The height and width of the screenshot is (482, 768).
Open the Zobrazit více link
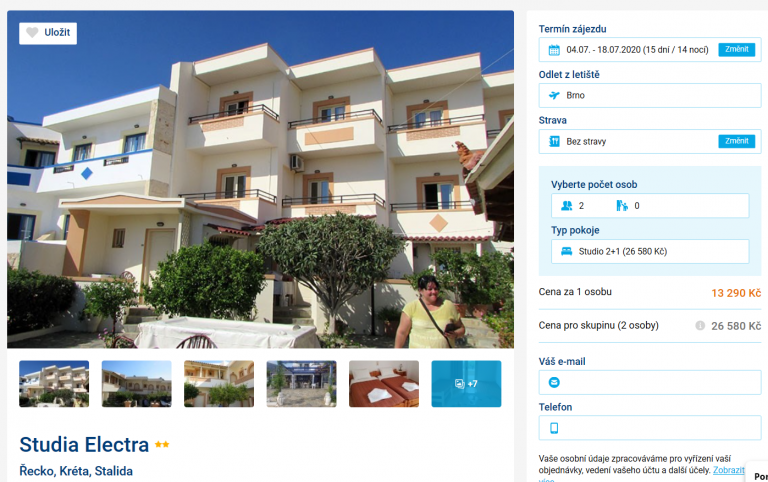coord(728,470)
